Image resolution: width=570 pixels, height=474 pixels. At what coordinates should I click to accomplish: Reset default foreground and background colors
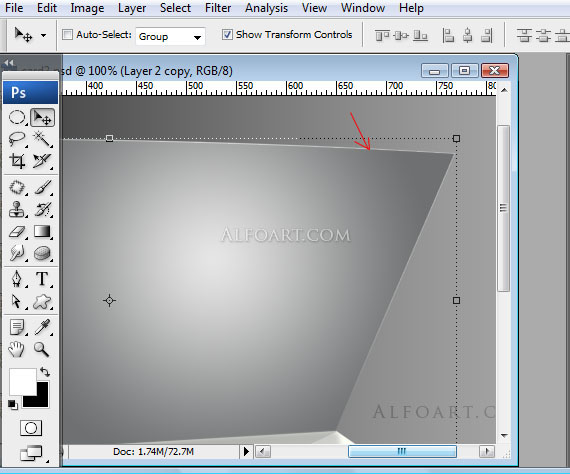coord(13,404)
